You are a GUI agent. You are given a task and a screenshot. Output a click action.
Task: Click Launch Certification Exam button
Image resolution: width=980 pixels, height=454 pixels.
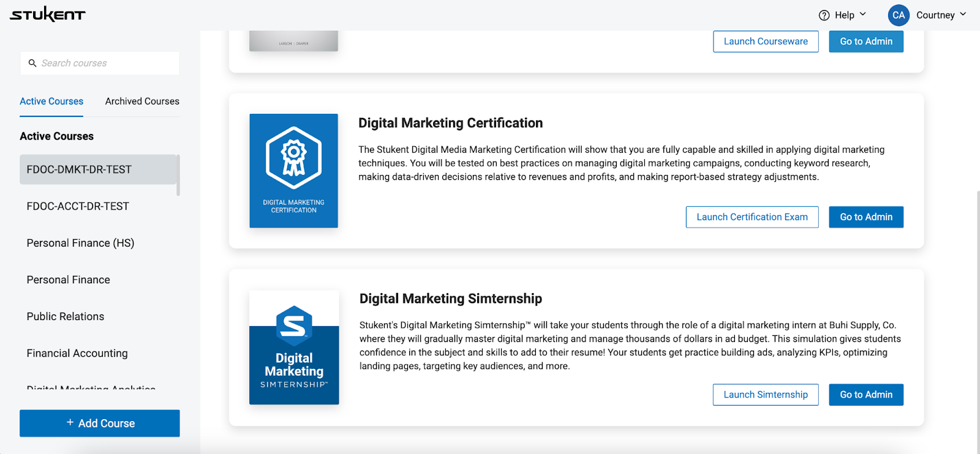coord(752,217)
